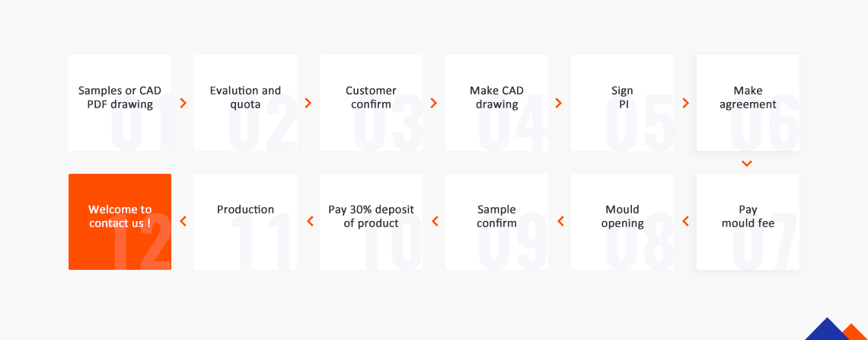The image size is (868, 340).
Task: Select the Production step card
Action: (x=245, y=221)
